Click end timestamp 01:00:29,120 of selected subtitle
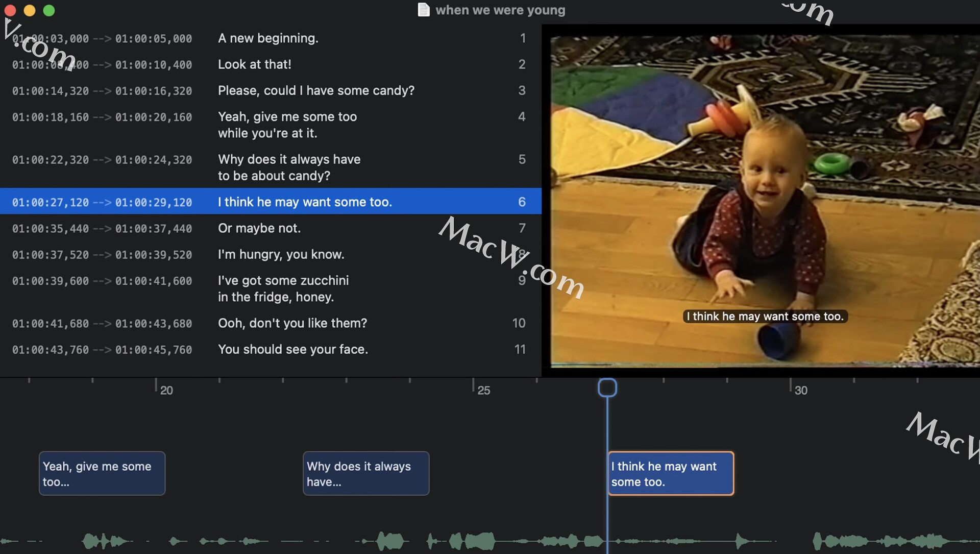 tap(154, 202)
